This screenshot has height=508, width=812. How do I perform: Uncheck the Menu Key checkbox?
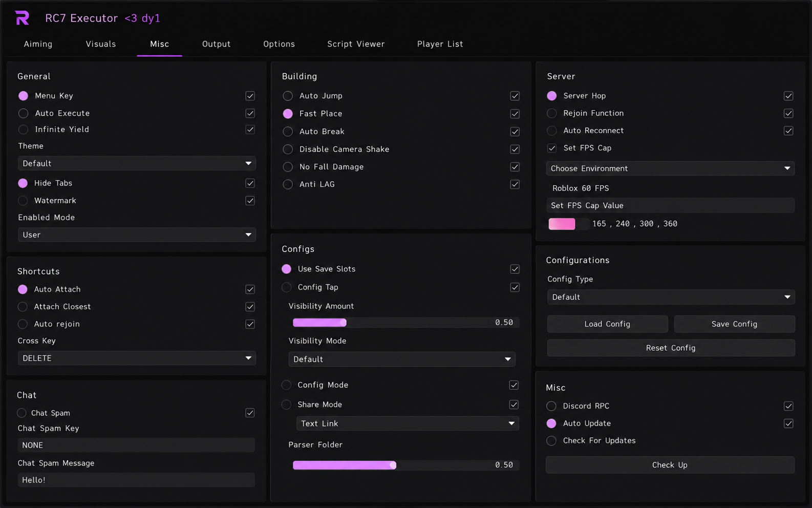click(x=250, y=96)
